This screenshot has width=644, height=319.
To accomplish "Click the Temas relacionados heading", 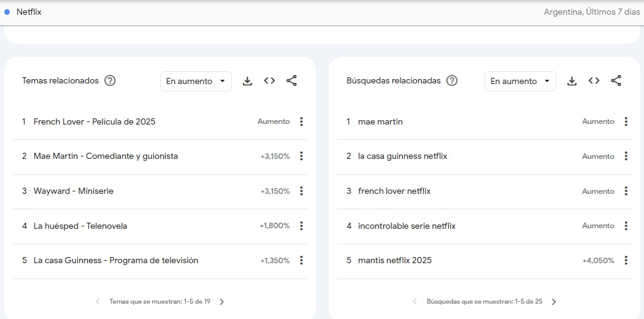I will [x=60, y=80].
